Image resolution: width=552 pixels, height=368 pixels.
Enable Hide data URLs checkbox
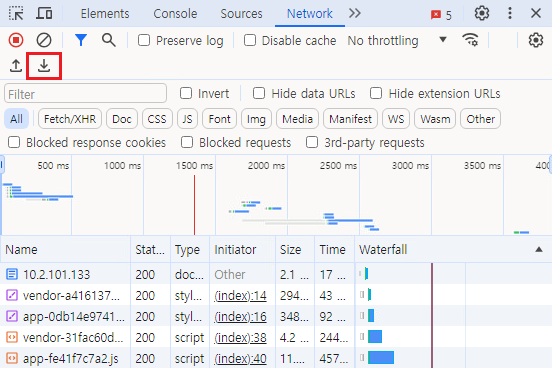[x=259, y=93]
